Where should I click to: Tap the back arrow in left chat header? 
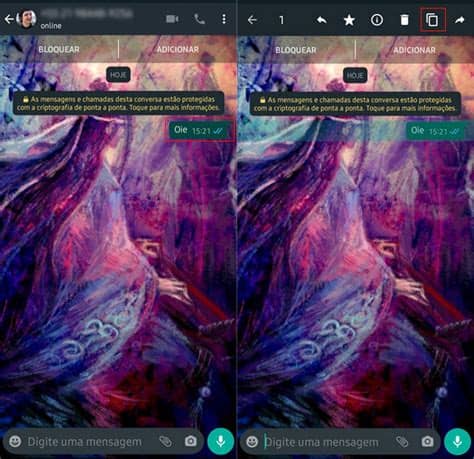click(x=9, y=19)
